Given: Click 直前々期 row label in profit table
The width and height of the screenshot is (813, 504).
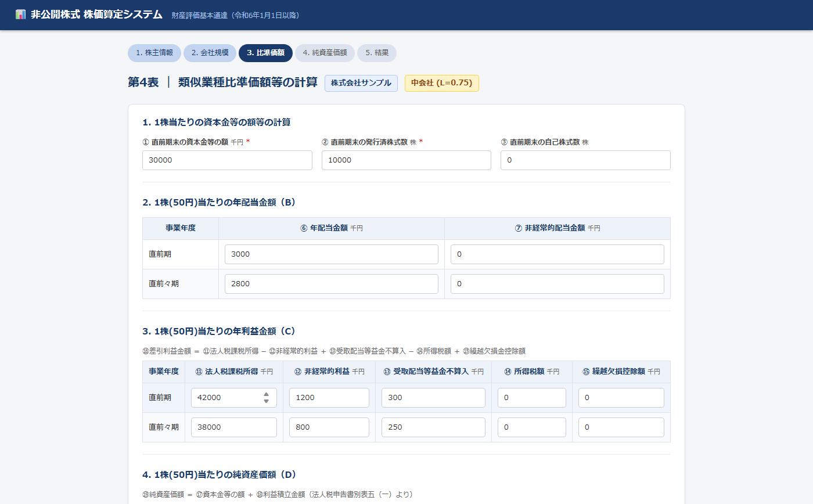Looking at the screenshot, I should 164,427.
